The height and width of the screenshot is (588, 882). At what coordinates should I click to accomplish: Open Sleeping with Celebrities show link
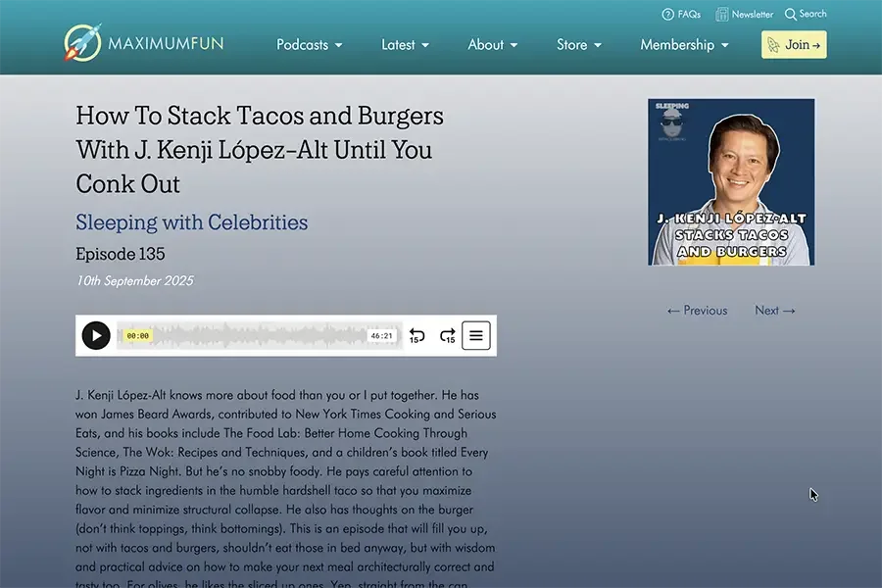click(192, 222)
